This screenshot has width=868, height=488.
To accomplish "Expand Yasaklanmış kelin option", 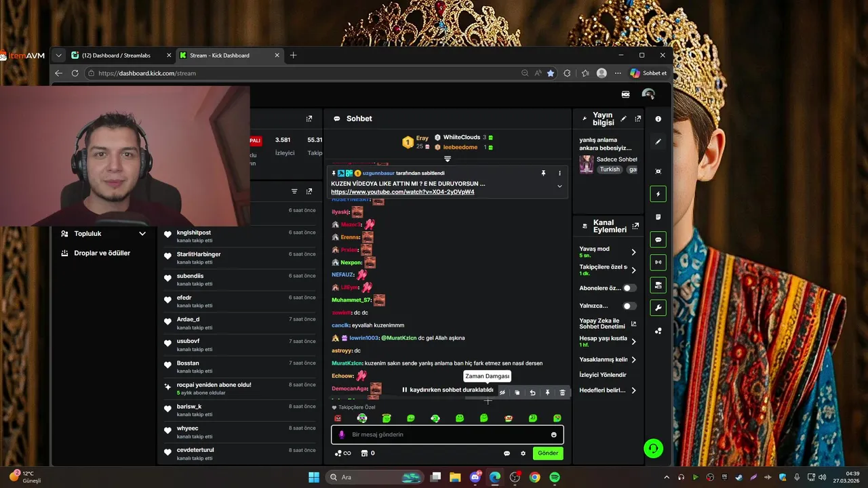I will [633, 360].
